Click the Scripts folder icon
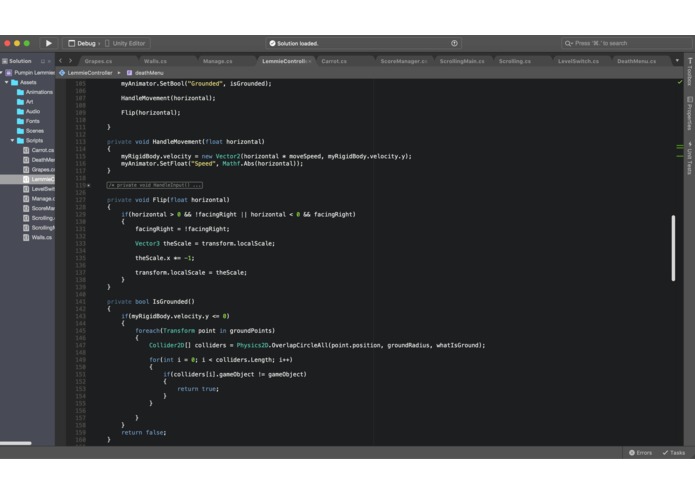695x494 pixels. 20,140
